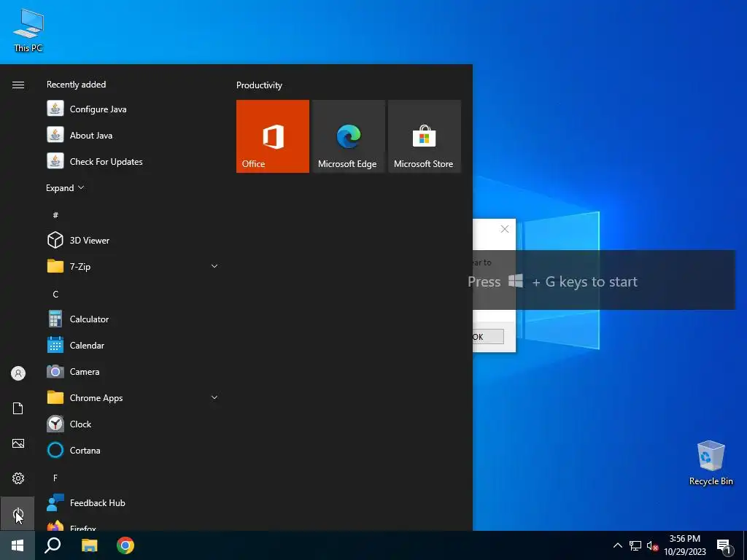The height and width of the screenshot is (560, 747).
Task: Click OK in the background dialog
Action: [x=488, y=337]
